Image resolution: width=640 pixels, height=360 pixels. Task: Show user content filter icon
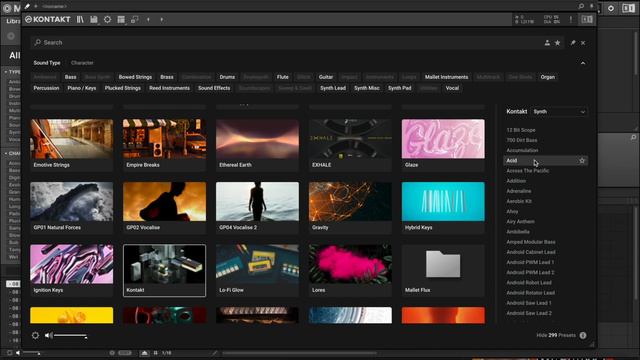(x=547, y=42)
